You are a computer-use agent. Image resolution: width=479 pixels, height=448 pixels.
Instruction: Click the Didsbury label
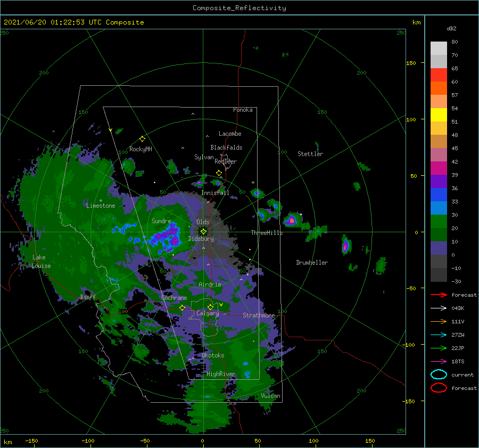(201, 239)
